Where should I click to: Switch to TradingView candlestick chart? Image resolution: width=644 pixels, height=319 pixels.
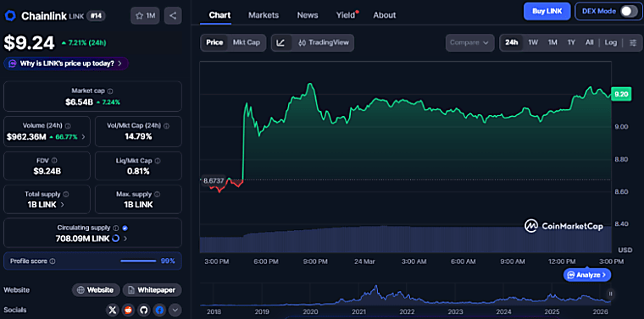coord(323,42)
